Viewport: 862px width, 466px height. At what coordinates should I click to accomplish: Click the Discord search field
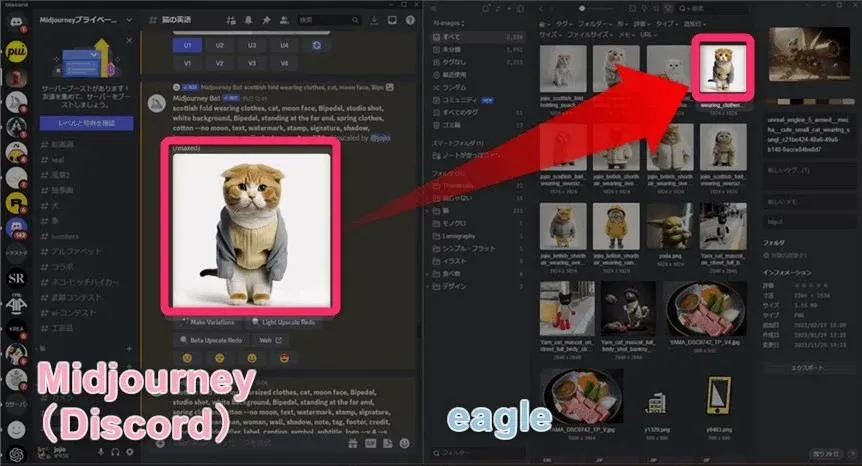[x=329, y=20]
